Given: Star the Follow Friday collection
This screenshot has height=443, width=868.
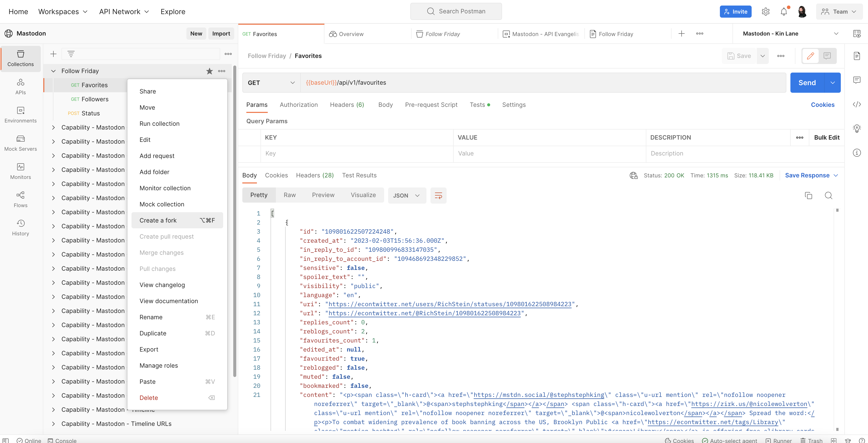Looking at the screenshot, I should 210,71.
